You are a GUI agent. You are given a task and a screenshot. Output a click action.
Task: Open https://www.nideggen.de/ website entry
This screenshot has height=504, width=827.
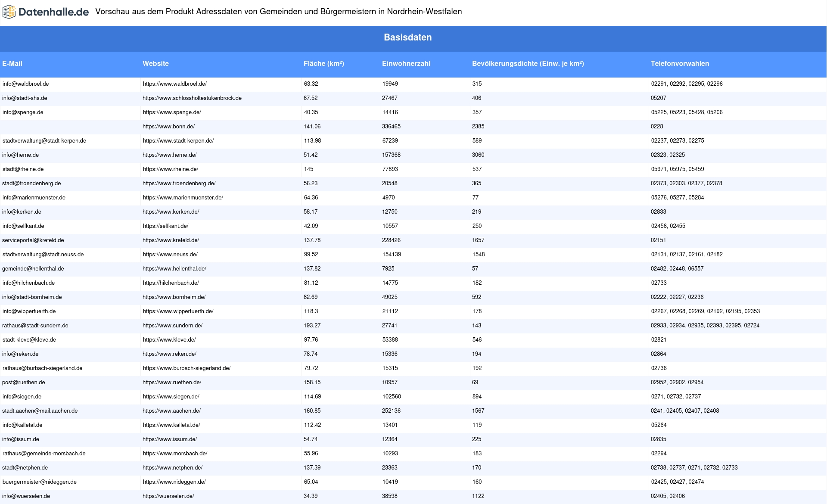(174, 482)
